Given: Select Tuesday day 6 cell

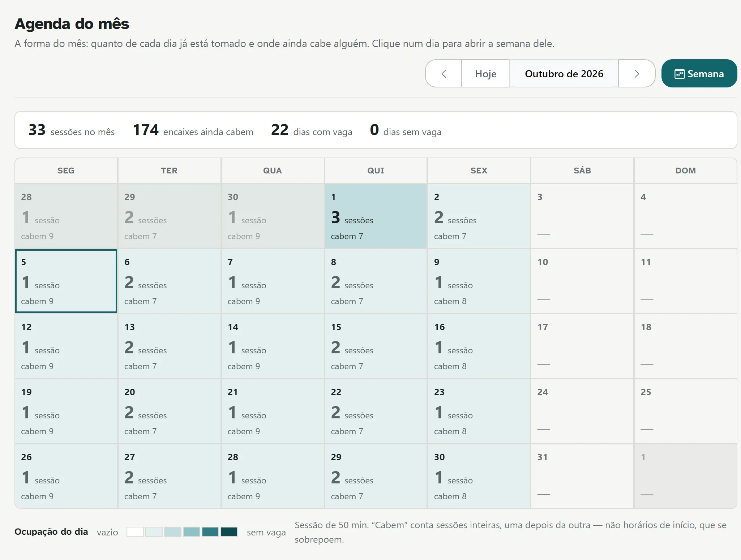Looking at the screenshot, I should pos(169,281).
